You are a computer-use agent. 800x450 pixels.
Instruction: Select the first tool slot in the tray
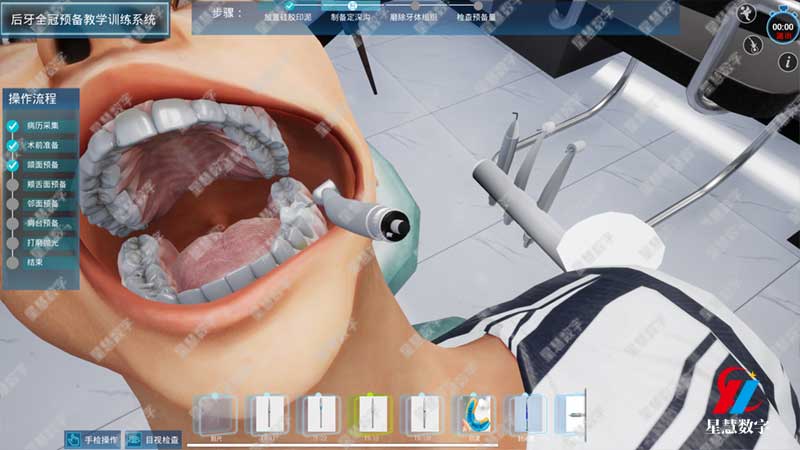(x=216, y=415)
